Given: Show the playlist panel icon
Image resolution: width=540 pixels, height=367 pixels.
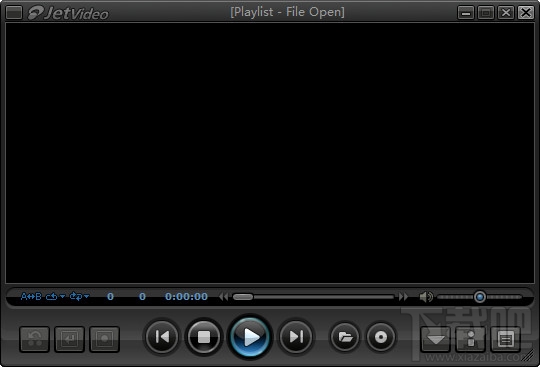Looking at the screenshot, I should click(506, 339).
